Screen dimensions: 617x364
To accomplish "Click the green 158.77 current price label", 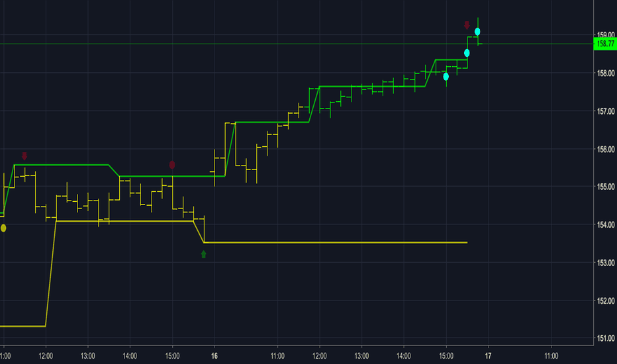I will coord(605,44).
